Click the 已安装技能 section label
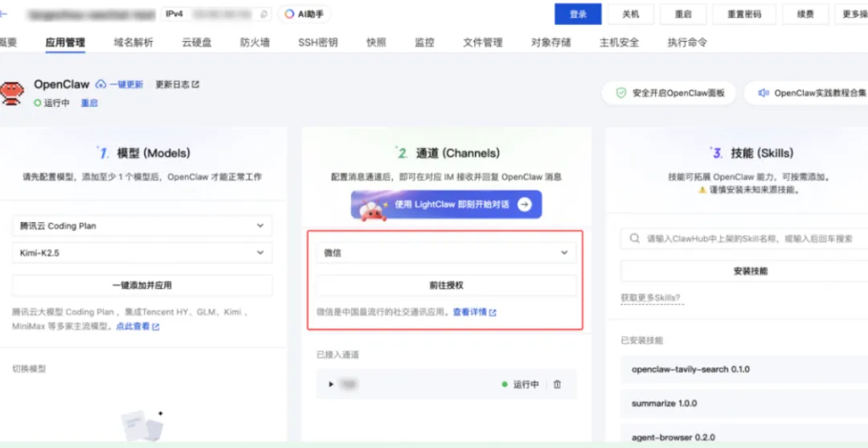The width and height of the screenshot is (868, 448). click(641, 340)
